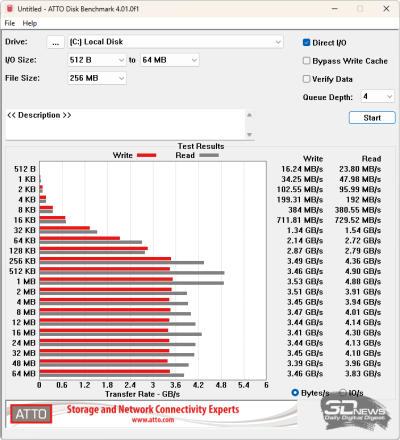This screenshot has width=400, height=440.
Task: Click the write value 102.55 MB/s
Action: pos(300,189)
